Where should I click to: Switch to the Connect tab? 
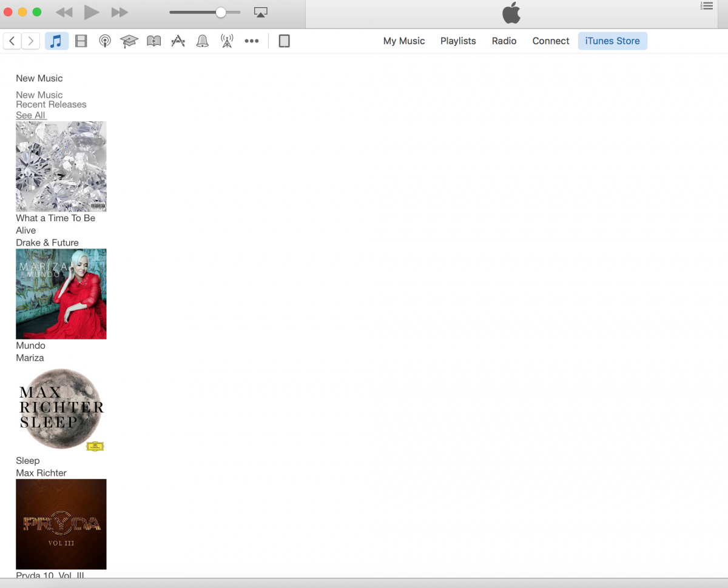551,41
